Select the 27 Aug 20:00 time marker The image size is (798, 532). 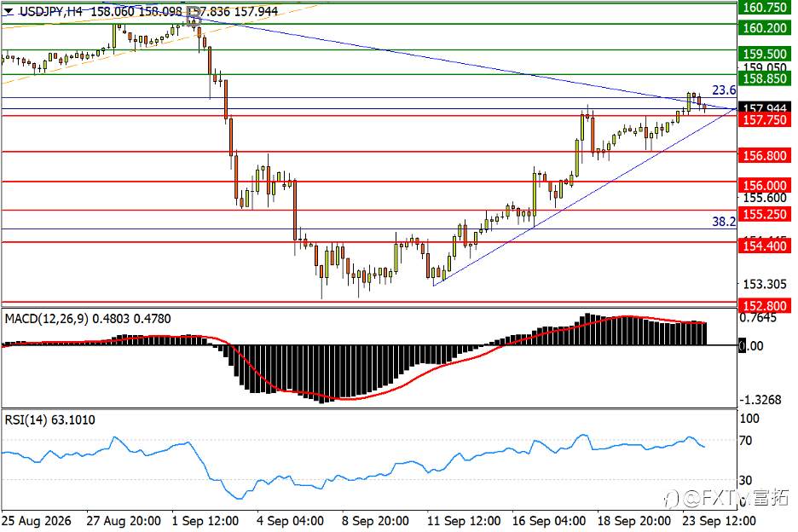coord(124,521)
